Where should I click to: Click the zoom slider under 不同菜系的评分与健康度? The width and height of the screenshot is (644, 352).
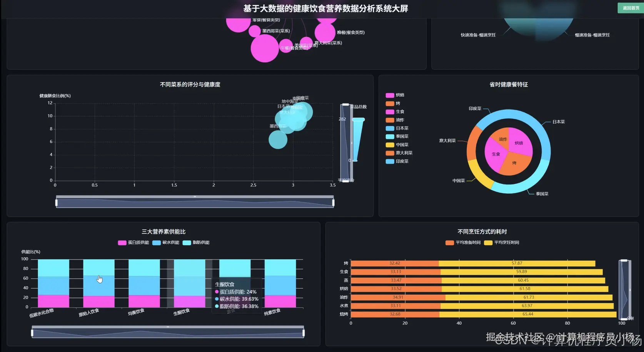194,202
